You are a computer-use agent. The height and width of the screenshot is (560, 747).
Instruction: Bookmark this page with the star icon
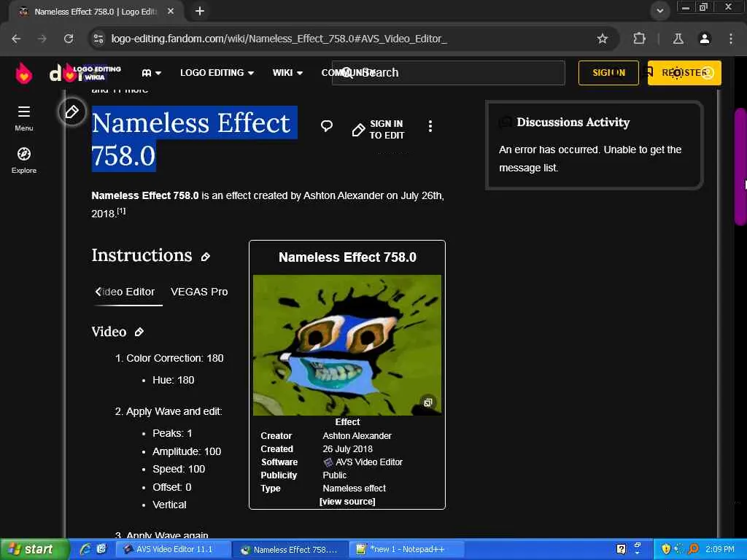click(602, 39)
